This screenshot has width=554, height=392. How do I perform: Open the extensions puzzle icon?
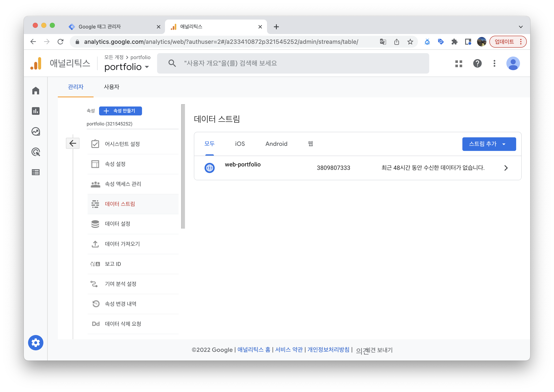(454, 42)
